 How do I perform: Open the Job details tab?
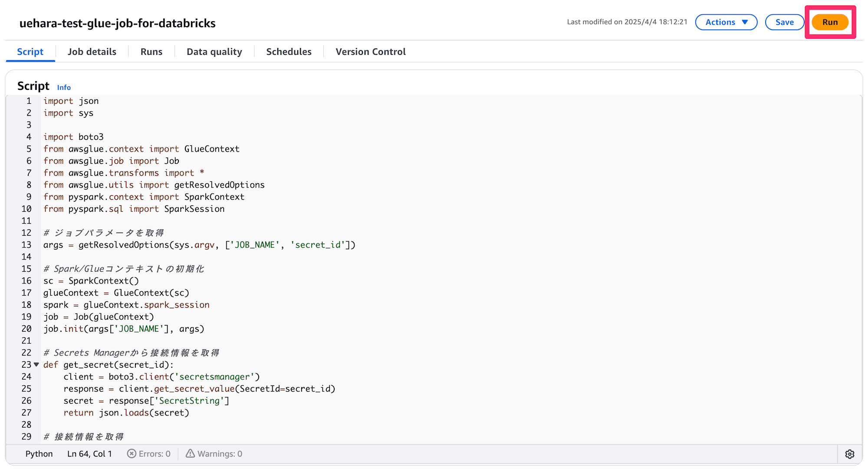(x=92, y=52)
